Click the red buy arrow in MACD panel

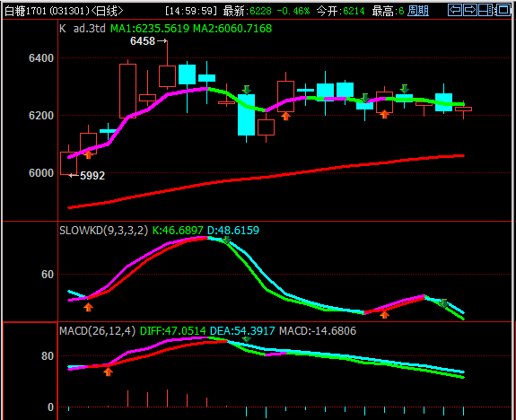[x=108, y=372]
